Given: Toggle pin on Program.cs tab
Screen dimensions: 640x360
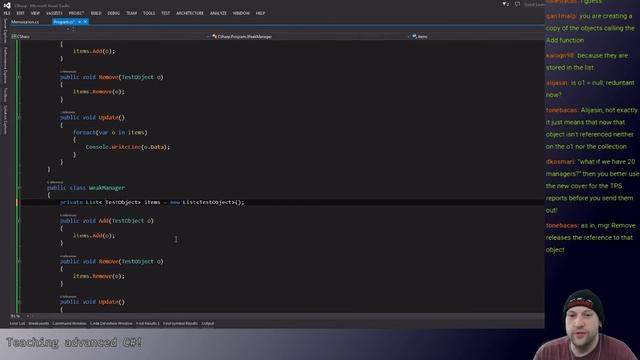Looking at the screenshot, I should (80, 22).
